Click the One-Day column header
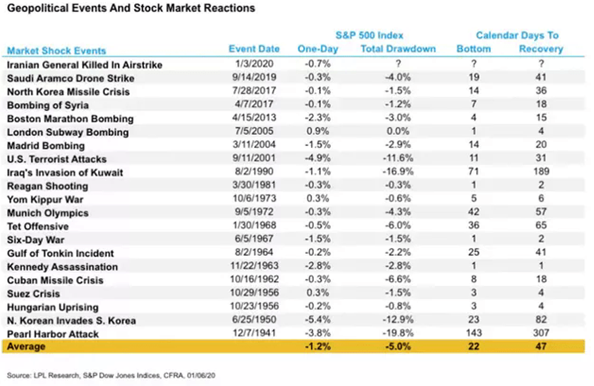 tap(317, 49)
